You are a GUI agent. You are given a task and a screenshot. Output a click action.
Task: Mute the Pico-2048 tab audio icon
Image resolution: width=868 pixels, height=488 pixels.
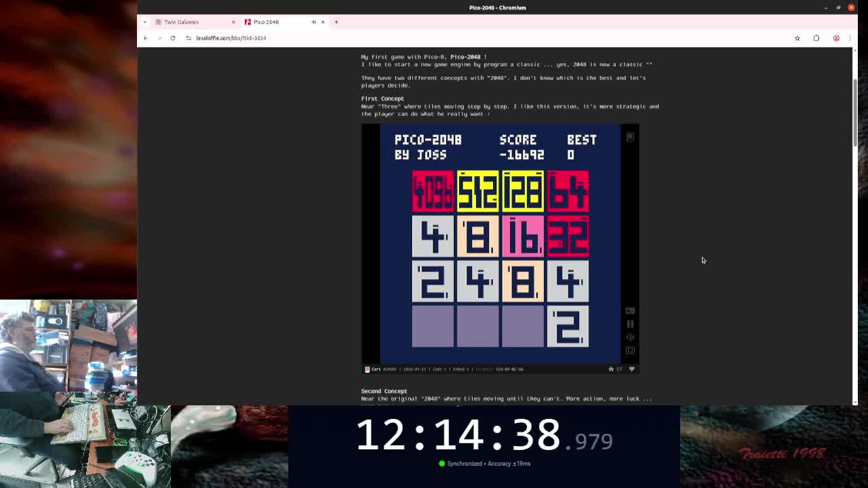coord(313,22)
